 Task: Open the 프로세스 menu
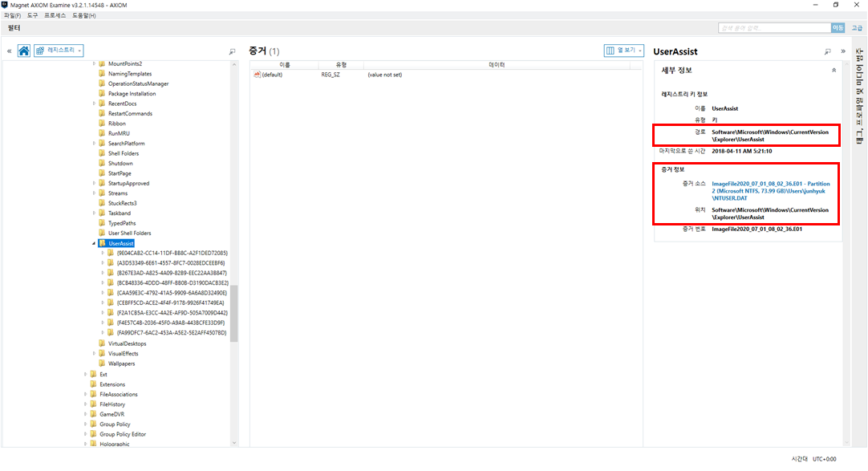click(55, 15)
